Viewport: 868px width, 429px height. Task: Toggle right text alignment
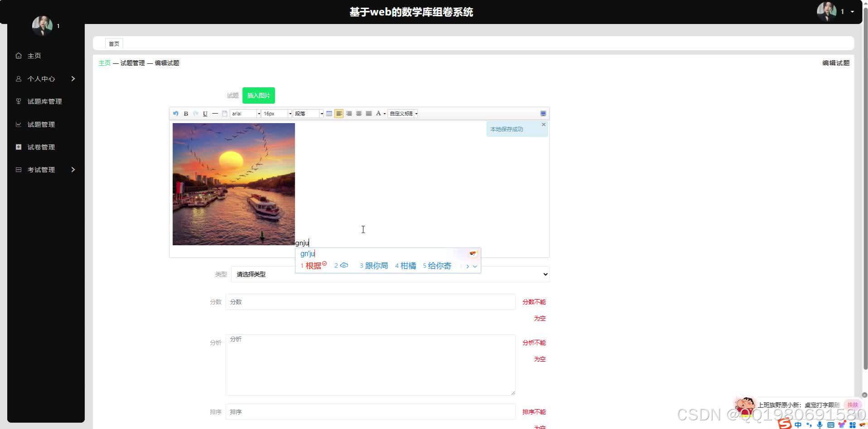click(349, 113)
